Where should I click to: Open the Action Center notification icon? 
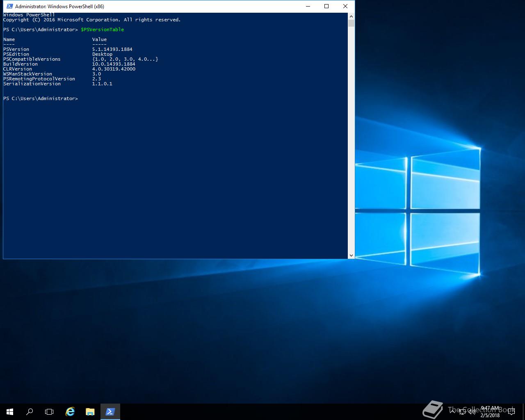pyautogui.click(x=511, y=411)
